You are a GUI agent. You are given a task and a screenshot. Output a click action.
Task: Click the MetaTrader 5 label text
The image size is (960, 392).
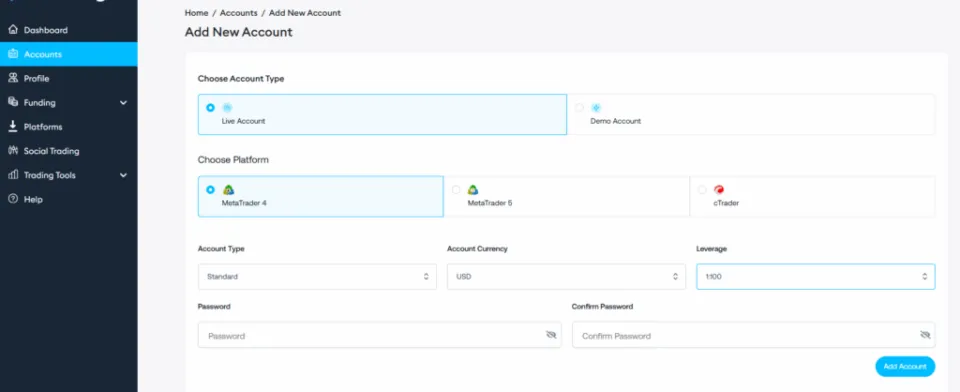[490, 203]
